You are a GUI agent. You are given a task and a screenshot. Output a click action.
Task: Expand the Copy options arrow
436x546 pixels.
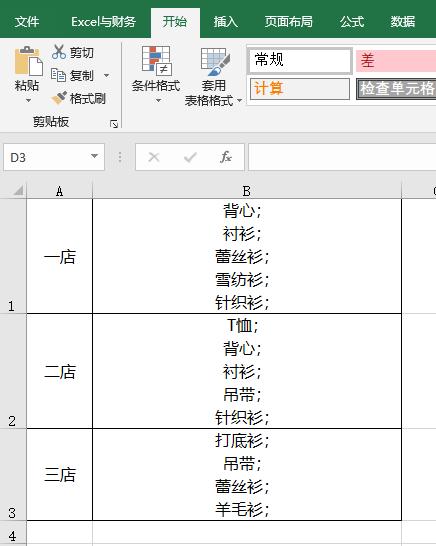(107, 75)
